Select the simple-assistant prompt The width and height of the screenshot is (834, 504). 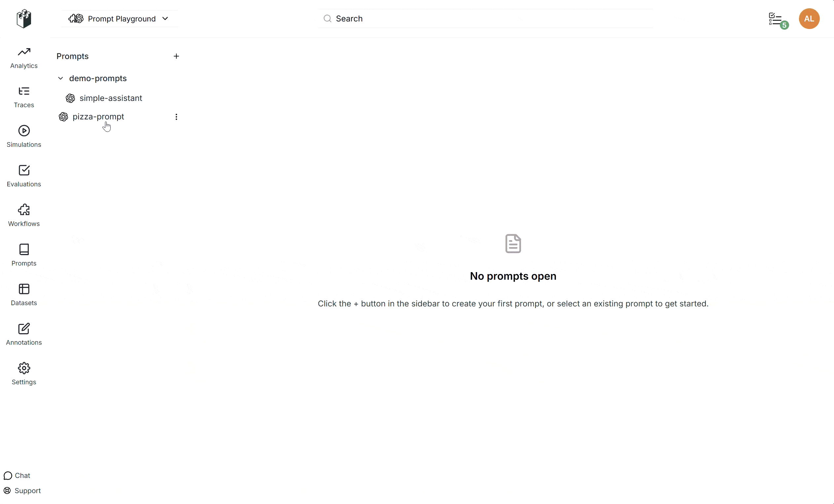click(x=111, y=98)
